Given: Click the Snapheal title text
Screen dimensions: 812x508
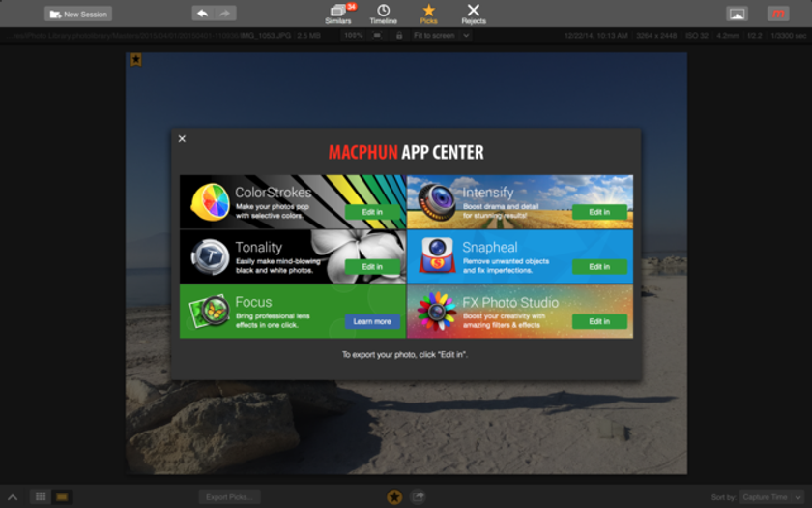Looking at the screenshot, I should tap(490, 248).
